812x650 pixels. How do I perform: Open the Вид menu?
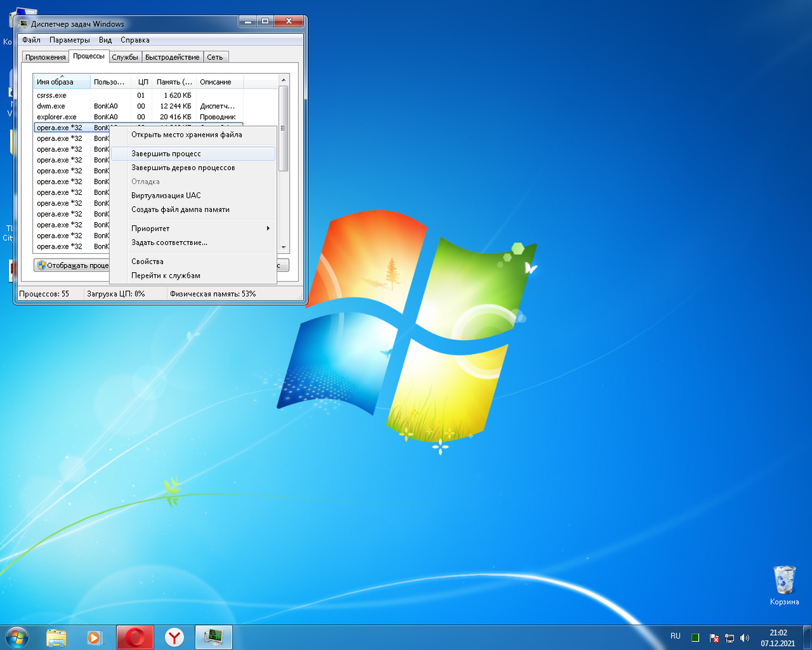(106, 40)
